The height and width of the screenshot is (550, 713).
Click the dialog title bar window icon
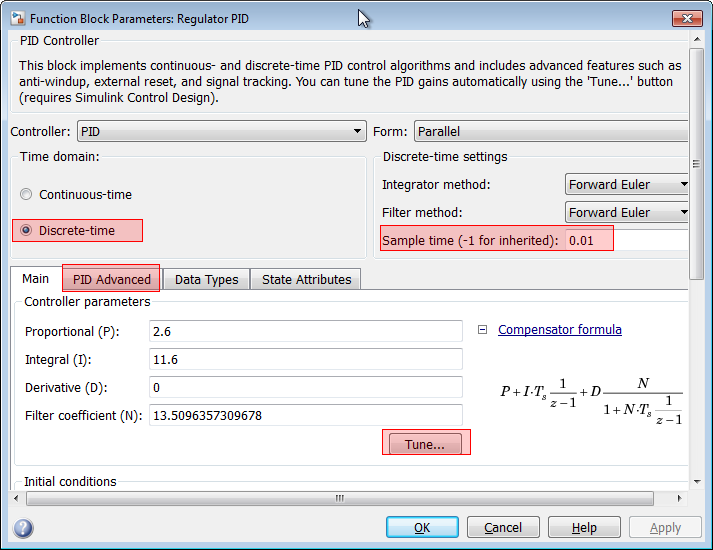point(15,17)
